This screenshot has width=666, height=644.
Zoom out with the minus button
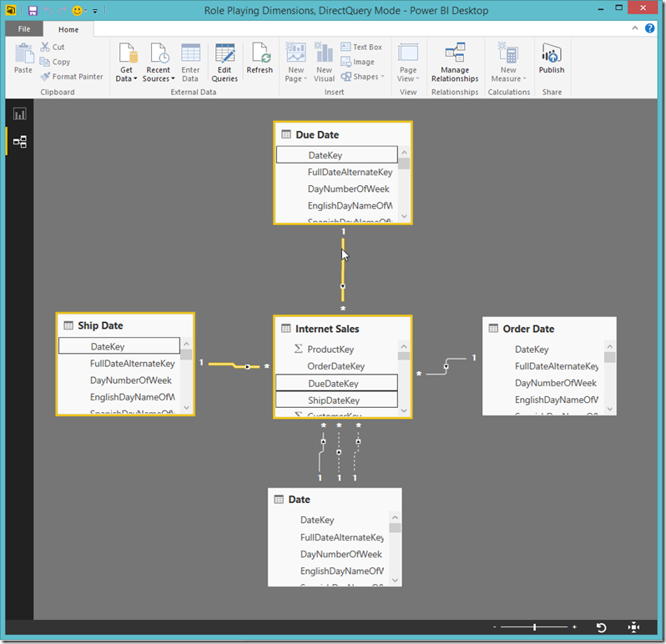pyautogui.click(x=494, y=627)
